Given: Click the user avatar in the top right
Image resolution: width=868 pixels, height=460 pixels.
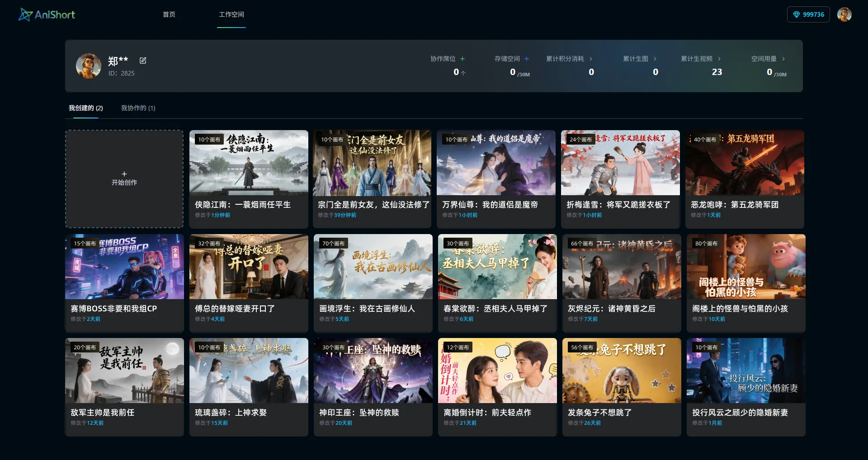Looking at the screenshot, I should (844, 14).
